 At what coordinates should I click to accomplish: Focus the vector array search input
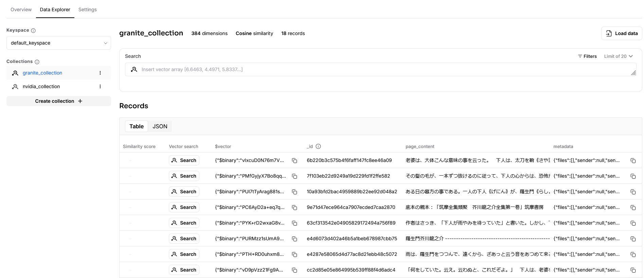coord(380,69)
